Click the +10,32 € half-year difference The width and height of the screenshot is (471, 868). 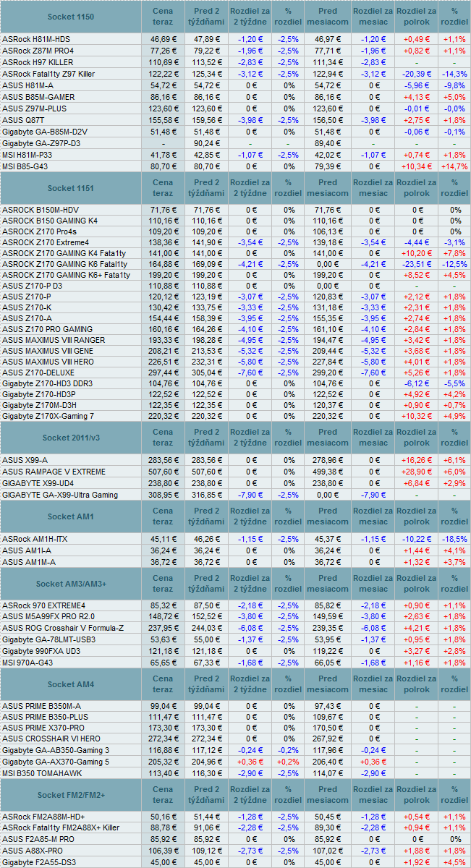pos(416,416)
